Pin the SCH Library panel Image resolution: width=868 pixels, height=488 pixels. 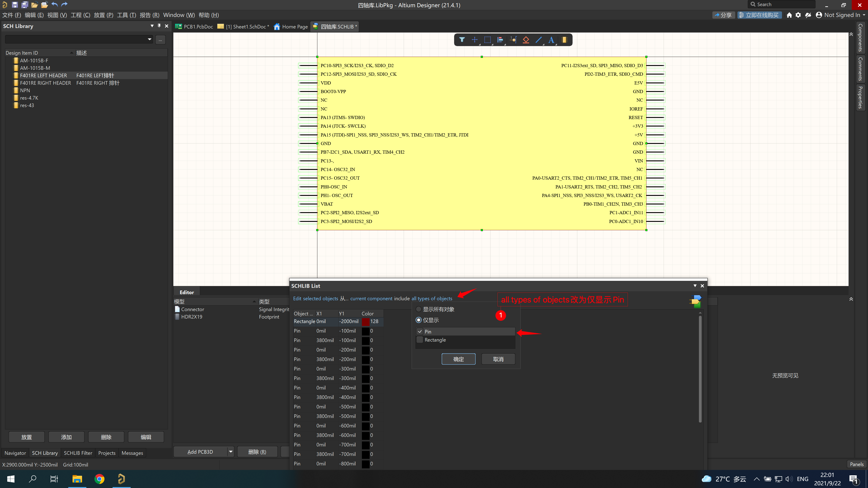point(159,26)
